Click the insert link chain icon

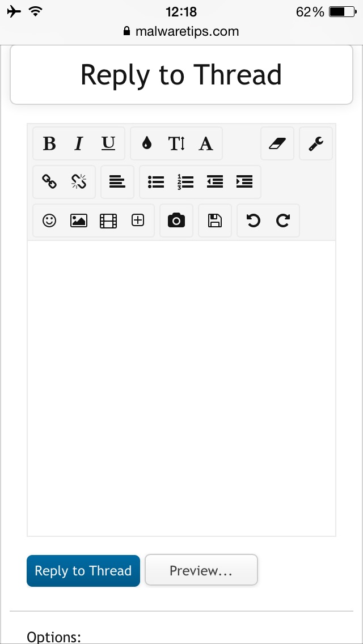(49, 181)
